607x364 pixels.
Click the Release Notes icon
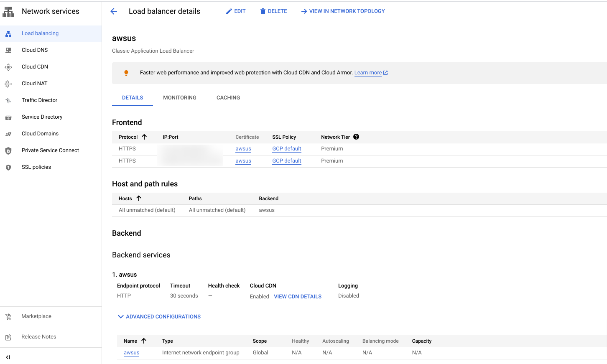[8, 337]
